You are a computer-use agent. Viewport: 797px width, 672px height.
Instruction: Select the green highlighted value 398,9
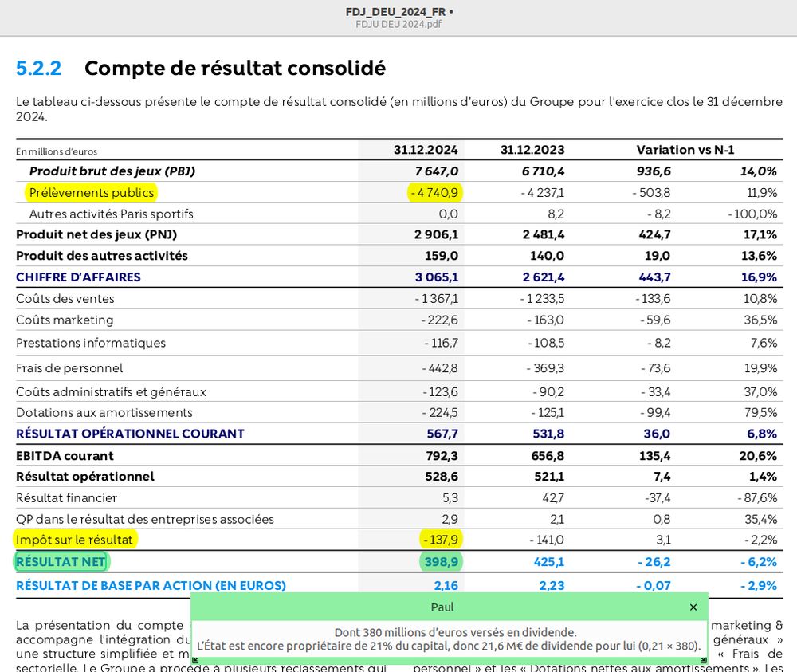click(x=441, y=562)
